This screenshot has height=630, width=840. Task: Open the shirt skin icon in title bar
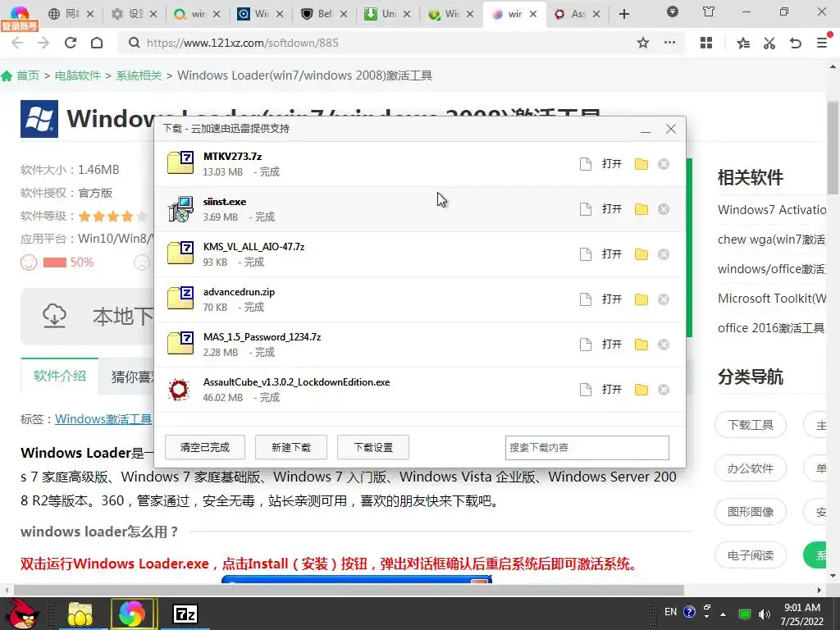[x=709, y=11]
